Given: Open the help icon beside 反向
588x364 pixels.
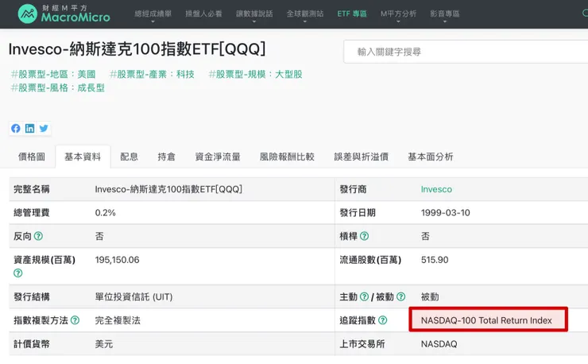Looking at the screenshot, I should click(38, 236).
